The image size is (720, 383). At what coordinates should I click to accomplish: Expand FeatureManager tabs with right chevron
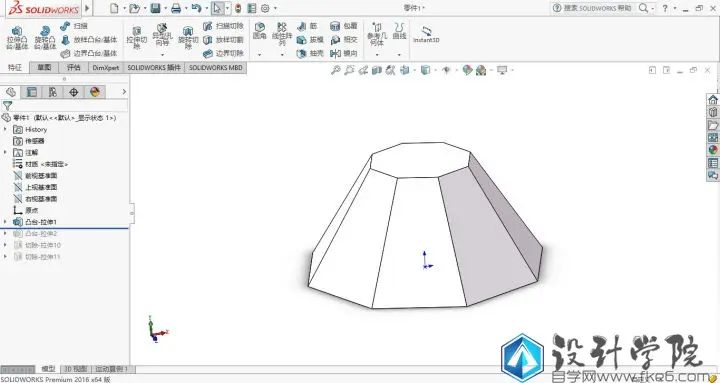pos(124,92)
